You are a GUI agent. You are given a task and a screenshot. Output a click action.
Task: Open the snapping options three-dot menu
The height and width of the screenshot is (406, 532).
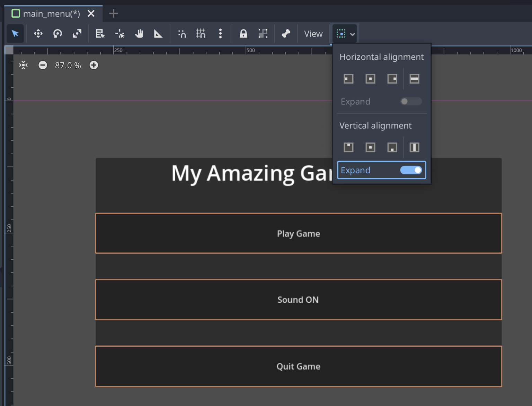[x=220, y=34]
